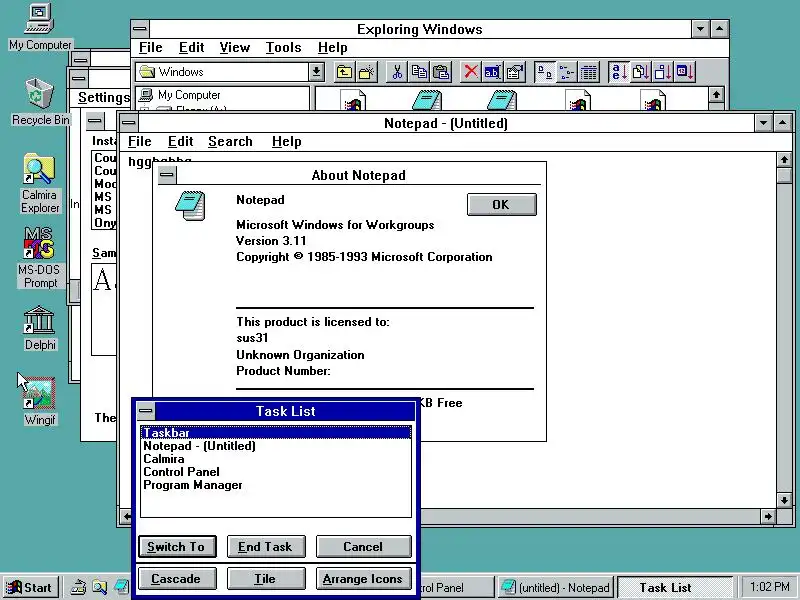800x600 pixels.
Task: Select the Calmira Explorer desktop shortcut
Action: point(40,185)
